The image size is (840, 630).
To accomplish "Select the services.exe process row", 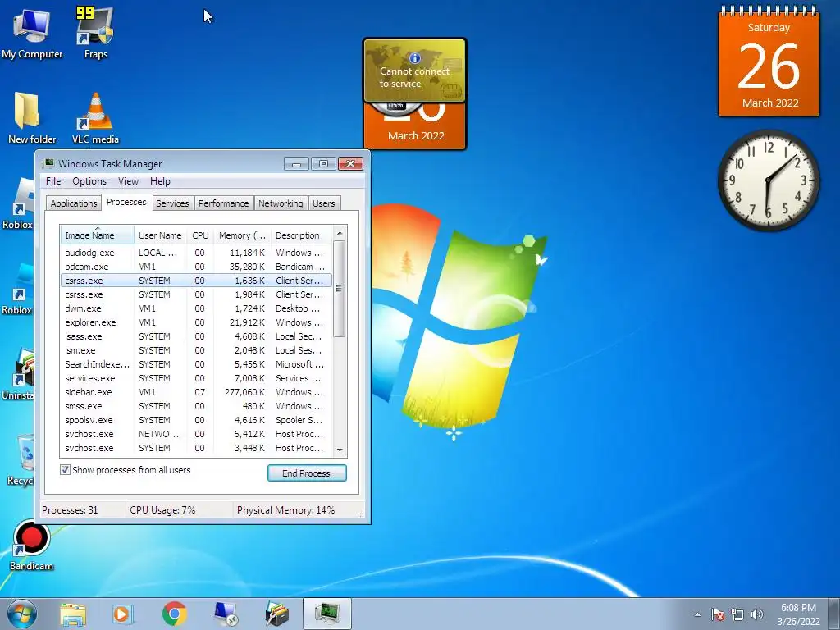I will click(x=196, y=377).
